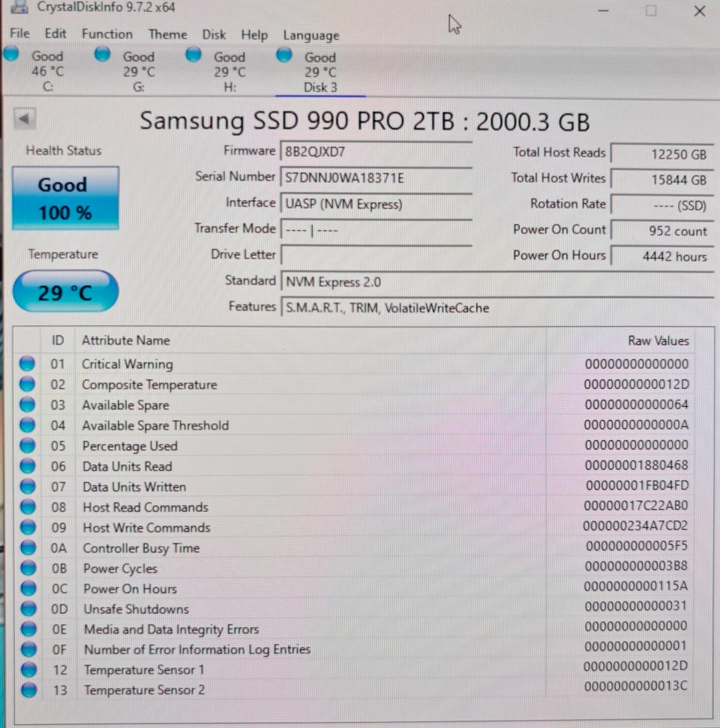Image resolution: width=720 pixels, height=728 pixels.
Task: Select the Data Units Written attribute name
Action: tap(134, 487)
